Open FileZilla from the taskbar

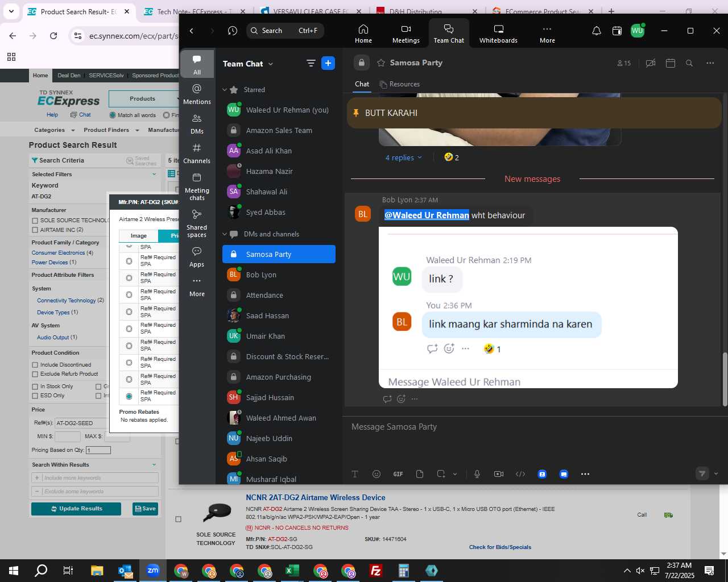(376, 571)
